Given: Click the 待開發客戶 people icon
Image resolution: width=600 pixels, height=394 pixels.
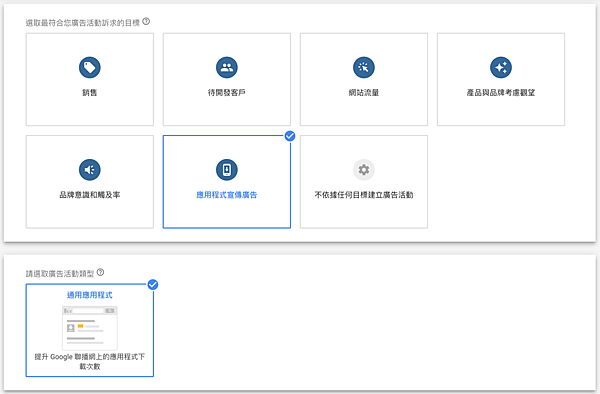Looking at the screenshot, I should (227, 67).
